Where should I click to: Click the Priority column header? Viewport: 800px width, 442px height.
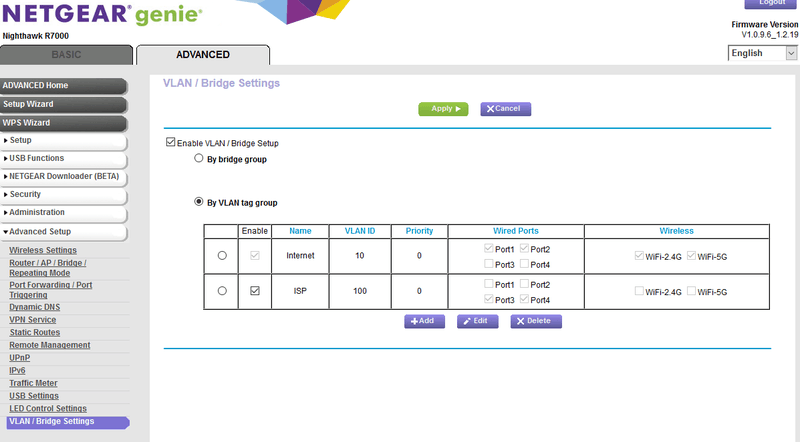pyautogui.click(x=419, y=231)
